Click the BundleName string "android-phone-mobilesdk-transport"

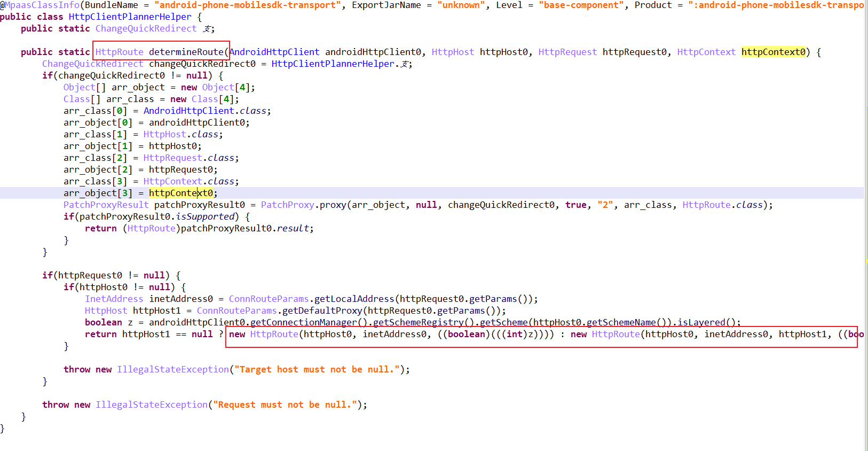click(247, 5)
